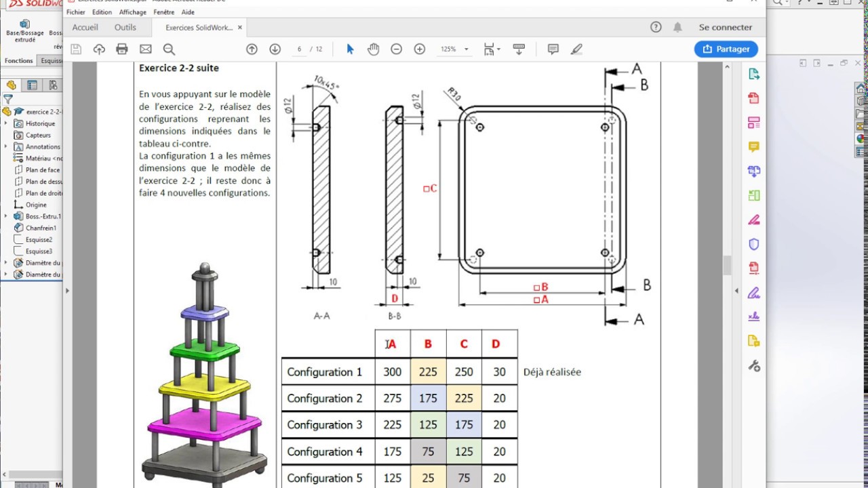Screen dimensions: 868x488
Task: Open Export PDF tool in right pane
Action: click(753, 74)
